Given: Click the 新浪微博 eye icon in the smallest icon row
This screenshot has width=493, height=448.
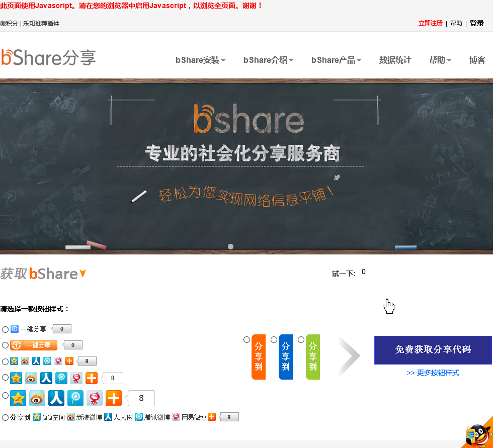Looking at the screenshot, I should pos(25,361).
